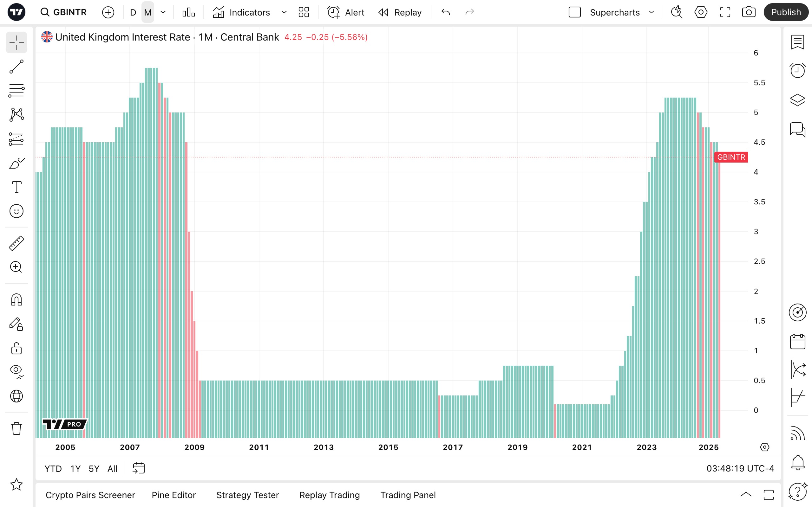Set the chart range to 5Y
This screenshot has height=507, width=812.
pos(94,468)
